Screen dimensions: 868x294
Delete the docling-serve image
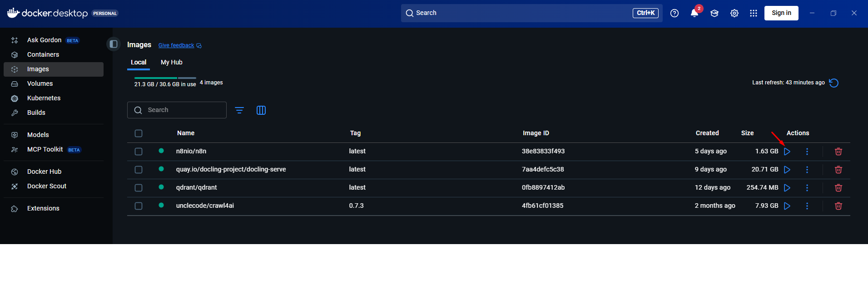coord(838,170)
